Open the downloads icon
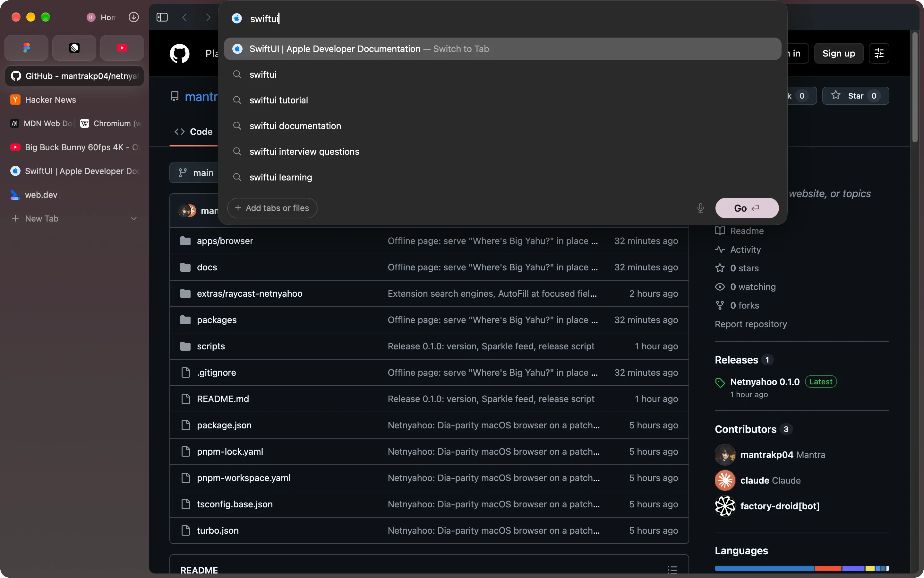 point(134,17)
